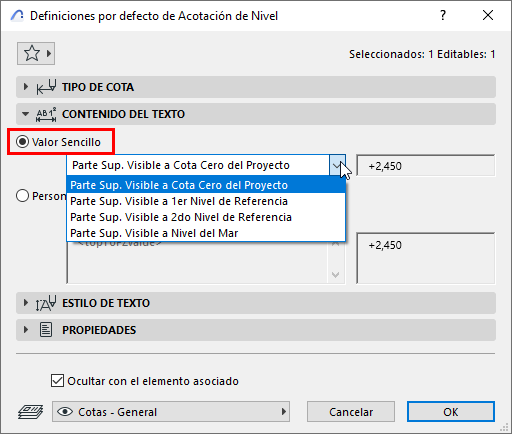Click the Contenido del Texto AB1 icon
The width and height of the screenshot is (512, 434).
[46, 114]
